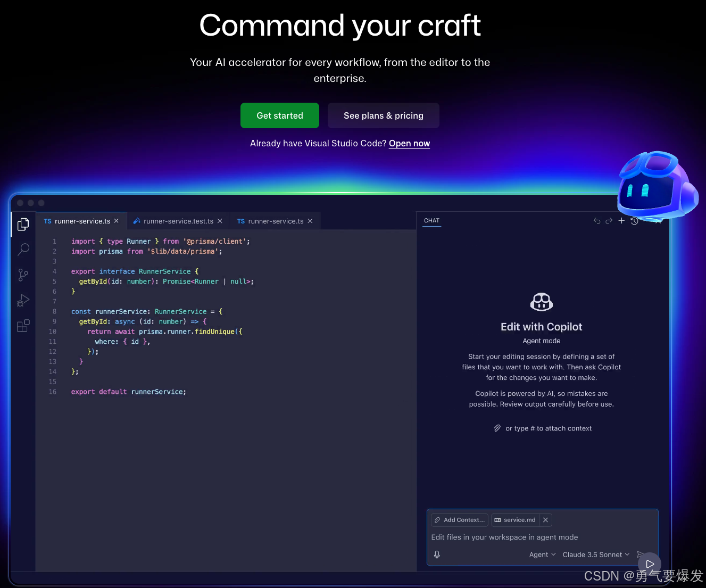This screenshot has height=588, width=706.
Task: Select the CHAT panel tab
Action: (432, 220)
